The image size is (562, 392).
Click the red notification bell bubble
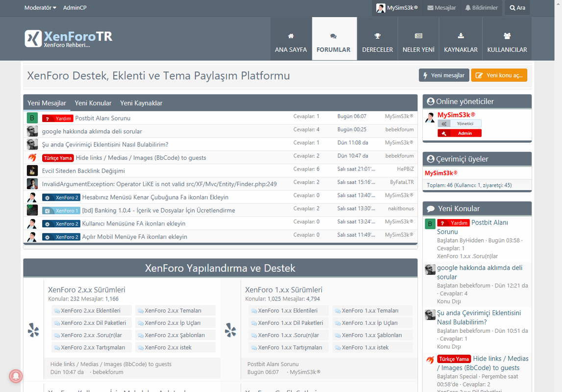pos(16,376)
